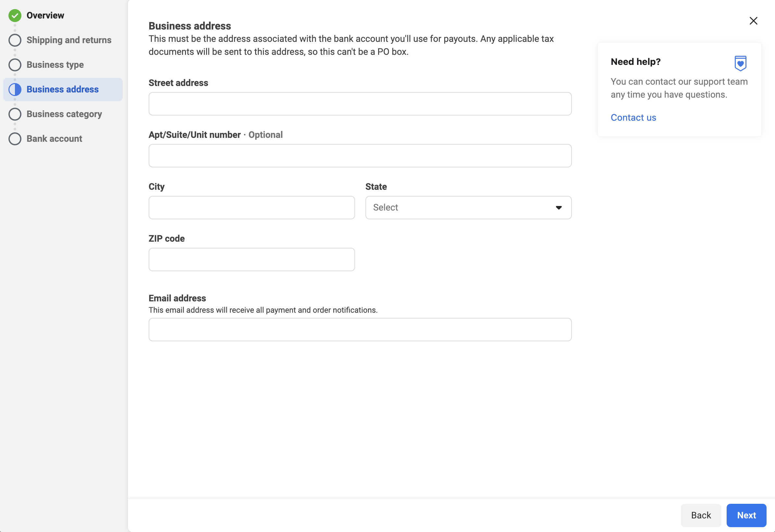Click the Business address page heading

point(190,26)
